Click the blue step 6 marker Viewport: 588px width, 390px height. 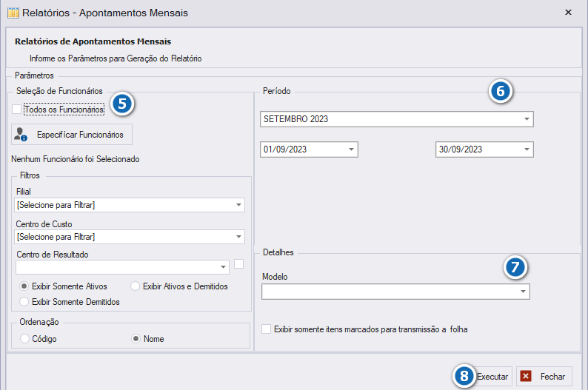pyautogui.click(x=501, y=91)
